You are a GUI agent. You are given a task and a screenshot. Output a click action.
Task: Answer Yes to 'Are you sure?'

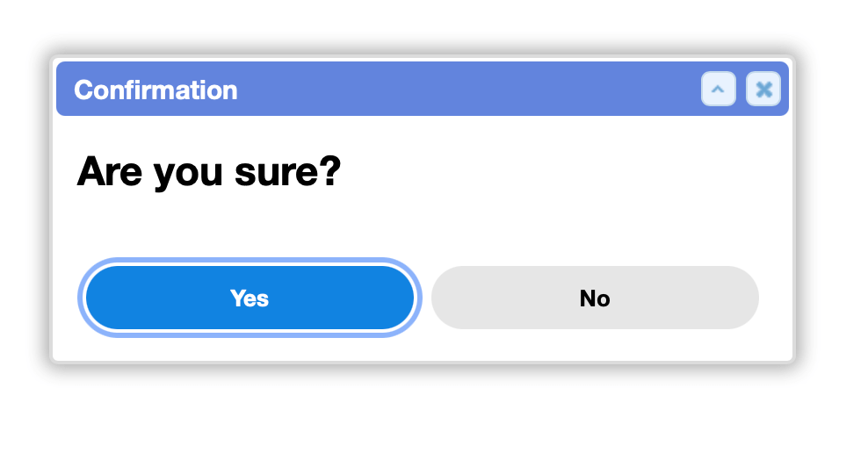250,298
